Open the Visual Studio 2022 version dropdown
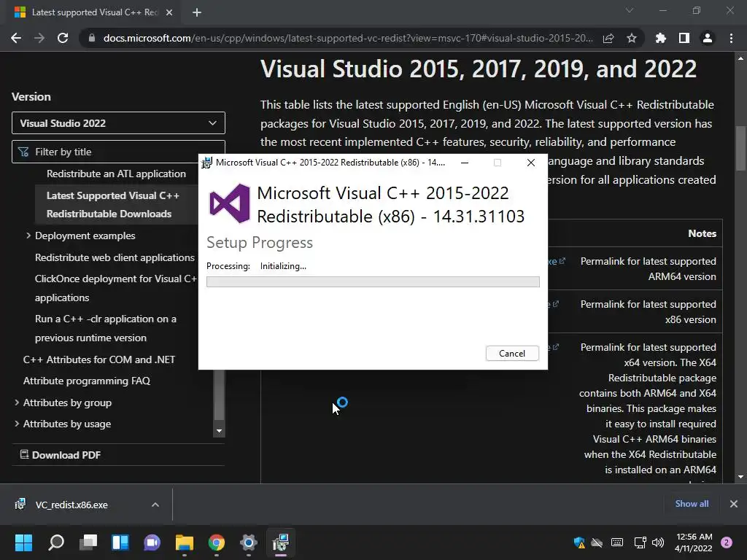Image resolution: width=747 pixels, height=560 pixels. coord(118,123)
